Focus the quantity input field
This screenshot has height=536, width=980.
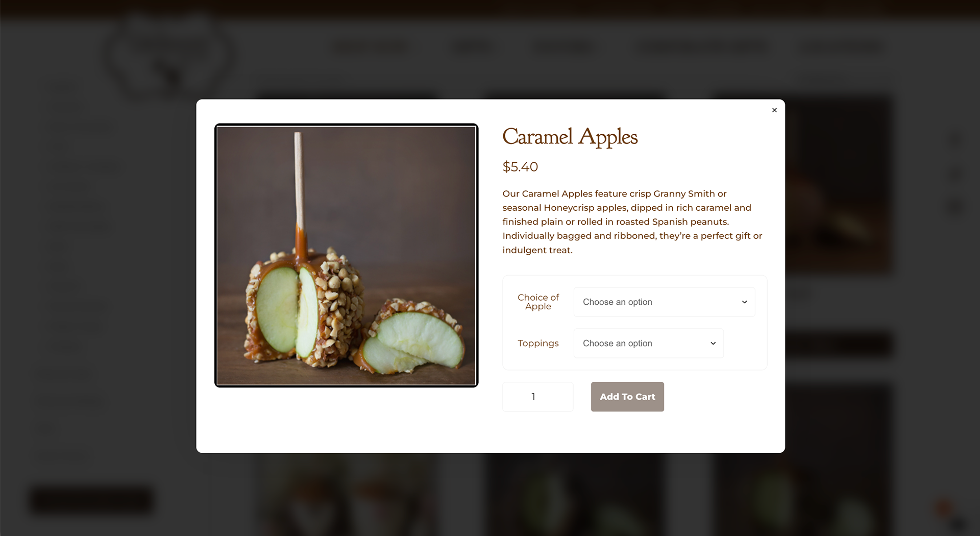pos(537,397)
